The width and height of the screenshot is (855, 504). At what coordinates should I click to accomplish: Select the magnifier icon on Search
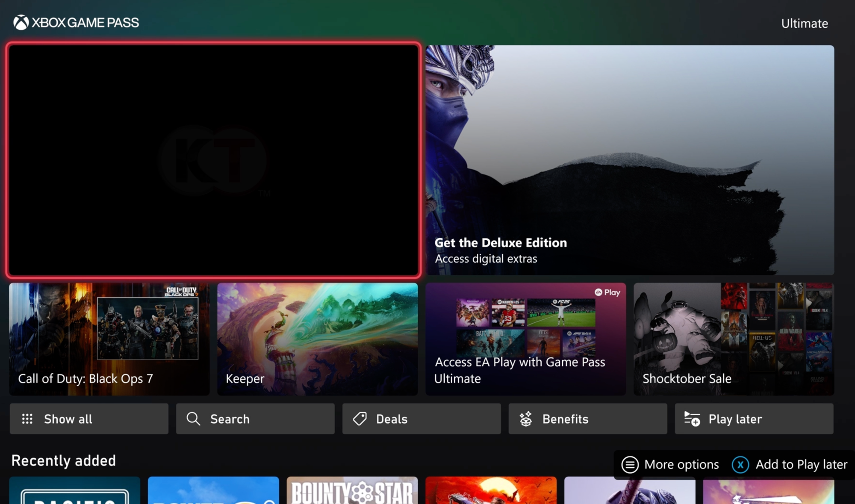click(x=193, y=419)
